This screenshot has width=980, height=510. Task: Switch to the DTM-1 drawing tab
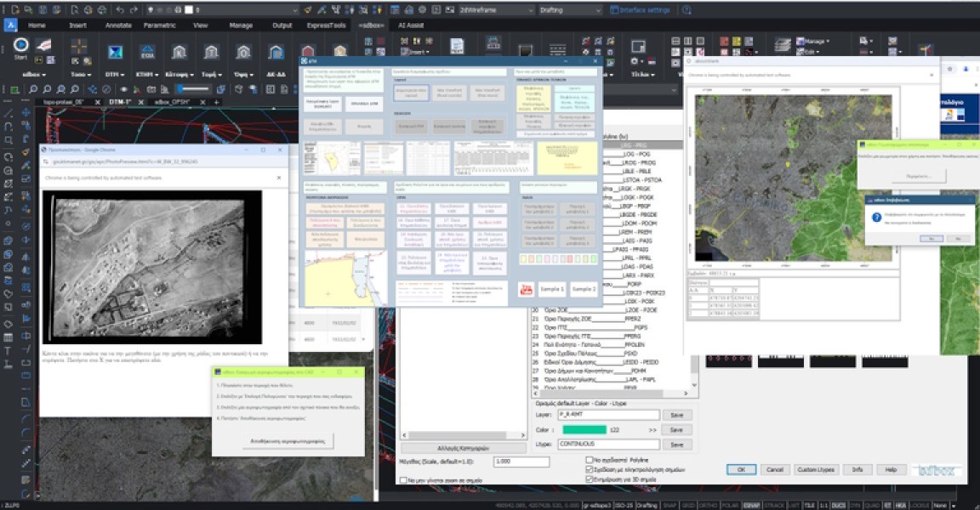click(117, 101)
